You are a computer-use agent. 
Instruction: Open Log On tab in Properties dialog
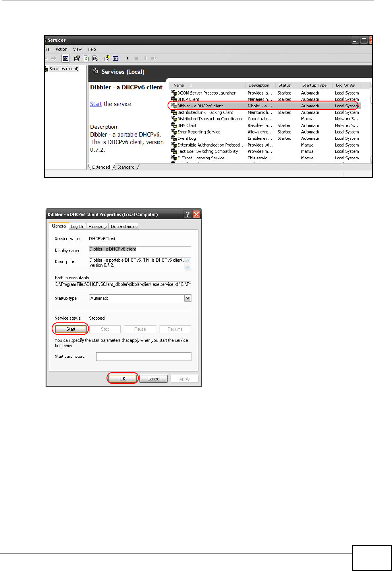click(77, 226)
